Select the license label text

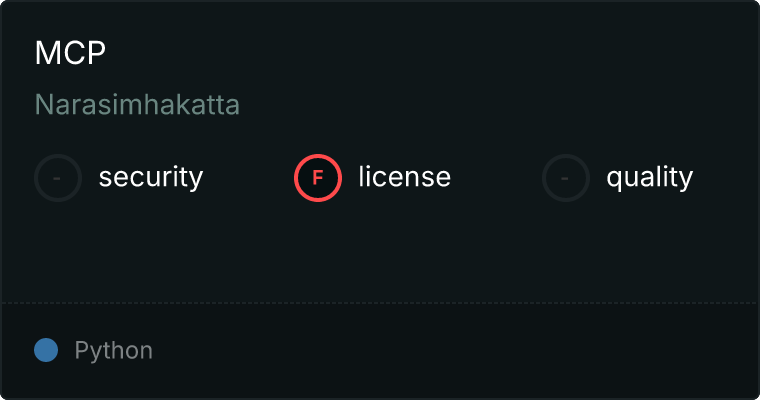[404, 177]
